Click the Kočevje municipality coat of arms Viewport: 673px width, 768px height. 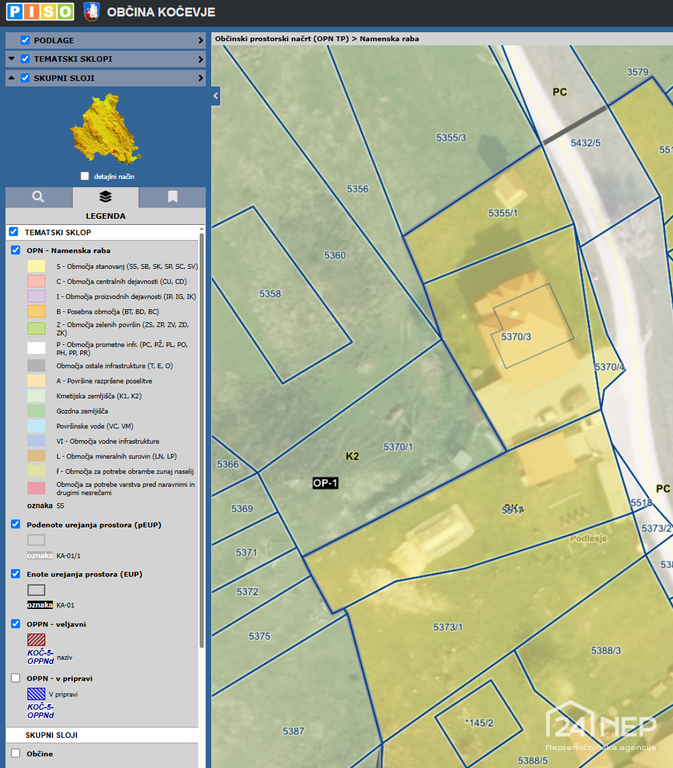[91, 12]
